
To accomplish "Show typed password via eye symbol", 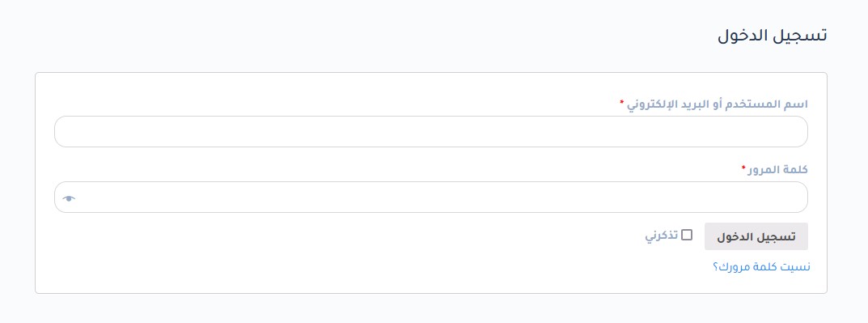I will [x=69, y=198].
